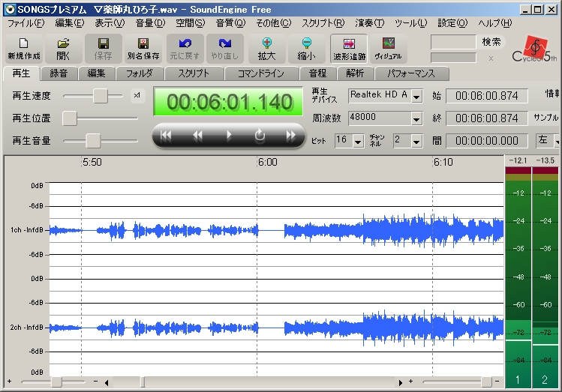Click the 検索 search button
Viewport: 562px width, 392px height.
(x=491, y=42)
